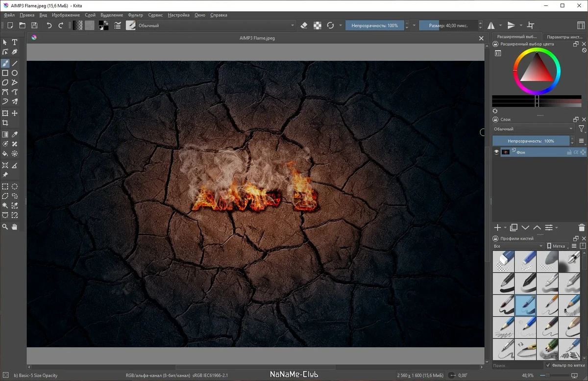Click the Undo arrow in toolbar

(x=49, y=25)
